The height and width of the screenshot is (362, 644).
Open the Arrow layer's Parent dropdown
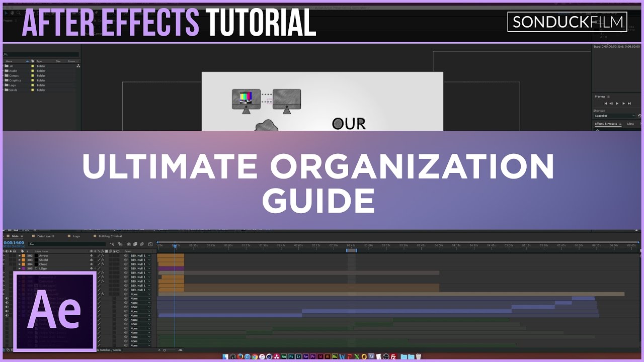[x=140, y=256]
